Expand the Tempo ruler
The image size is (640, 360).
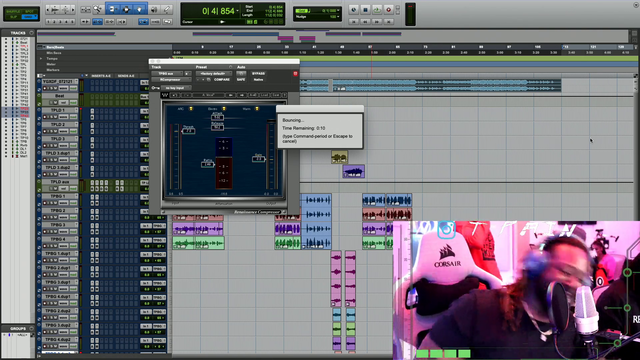click(x=40, y=58)
